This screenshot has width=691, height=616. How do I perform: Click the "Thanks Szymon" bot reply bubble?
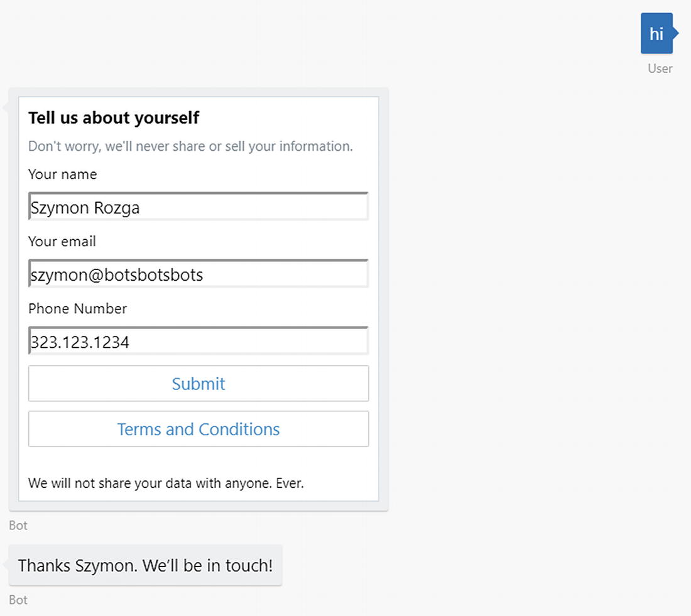pos(145,565)
